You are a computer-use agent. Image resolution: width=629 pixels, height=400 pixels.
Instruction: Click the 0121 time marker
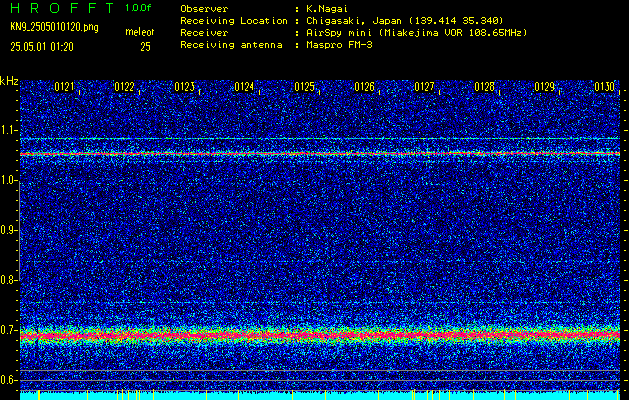pos(64,87)
